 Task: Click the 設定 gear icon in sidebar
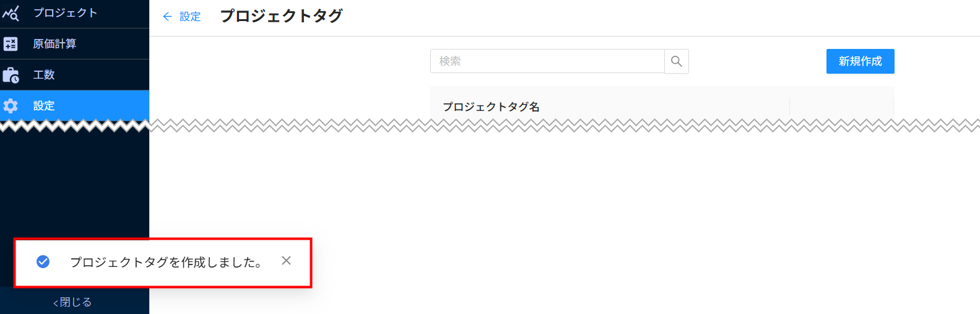click(x=11, y=106)
